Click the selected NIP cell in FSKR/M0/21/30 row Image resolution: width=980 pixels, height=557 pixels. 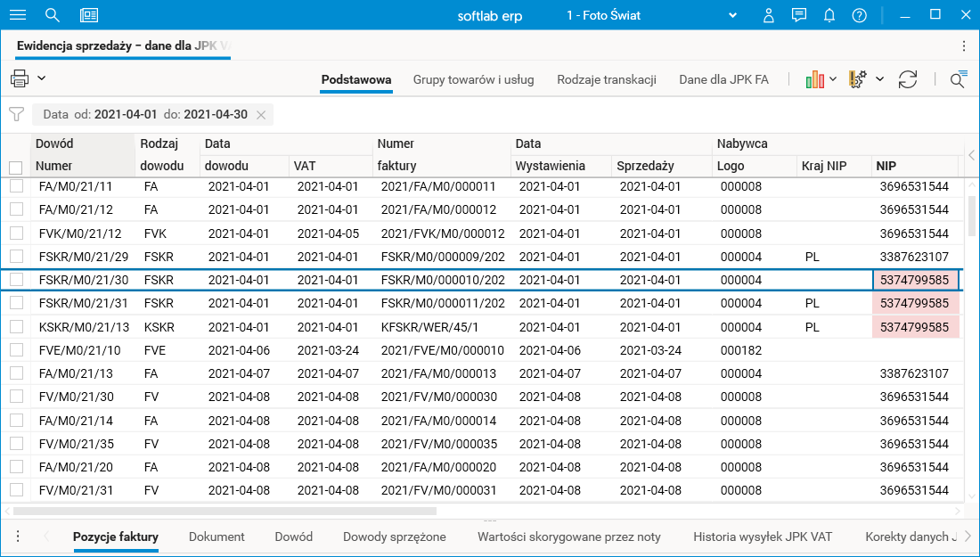click(916, 280)
